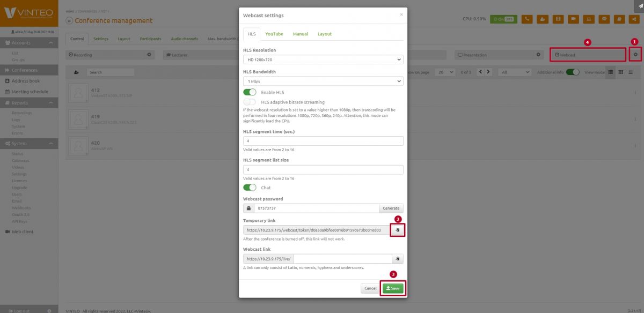The height and width of the screenshot is (313, 644).
Task: Copy the temporary link to clipboard
Action: (x=398, y=230)
